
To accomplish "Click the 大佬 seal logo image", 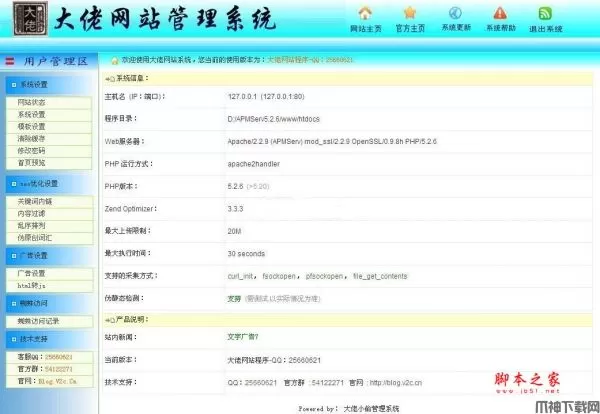I will click(x=30, y=19).
